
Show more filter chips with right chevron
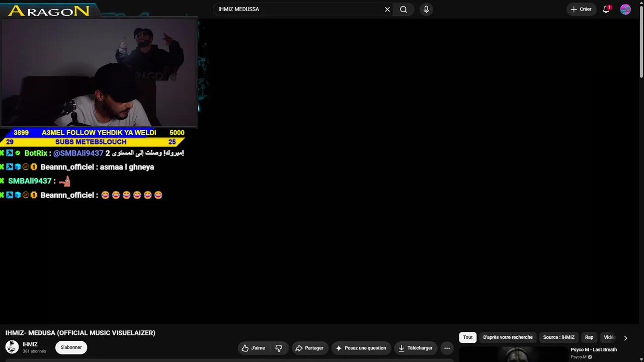point(625,338)
